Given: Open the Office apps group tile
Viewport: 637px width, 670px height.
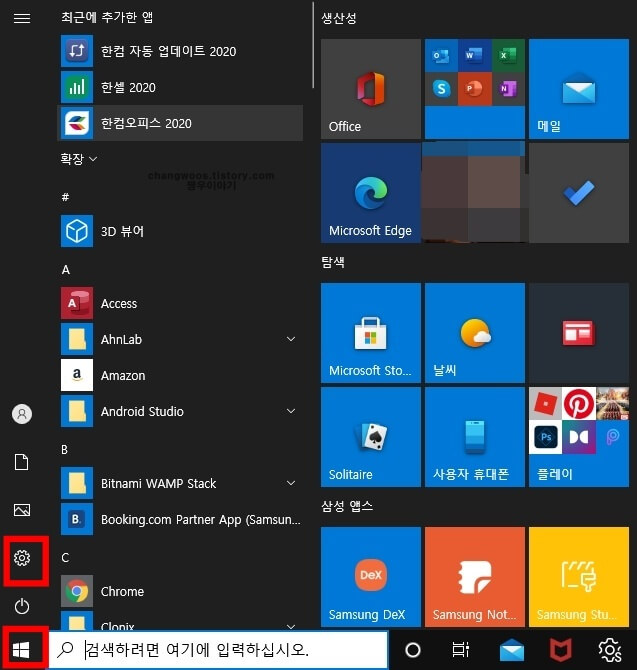Looking at the screenshot, I should click(x=475, y=89).
